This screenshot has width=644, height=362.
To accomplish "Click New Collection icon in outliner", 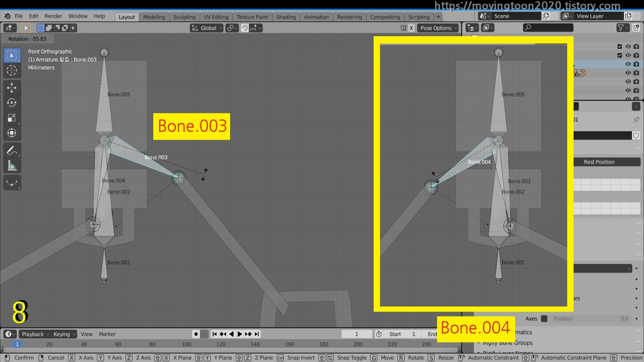I will pos(636,28).
